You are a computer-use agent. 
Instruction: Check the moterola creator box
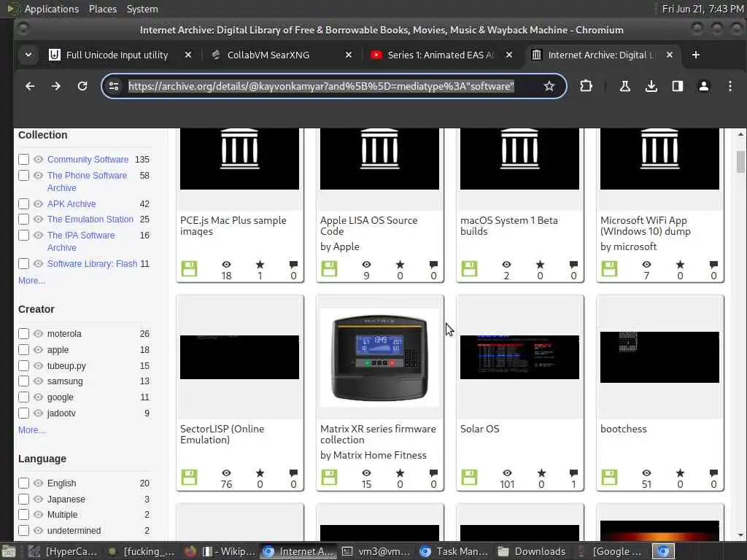(23, 334)
